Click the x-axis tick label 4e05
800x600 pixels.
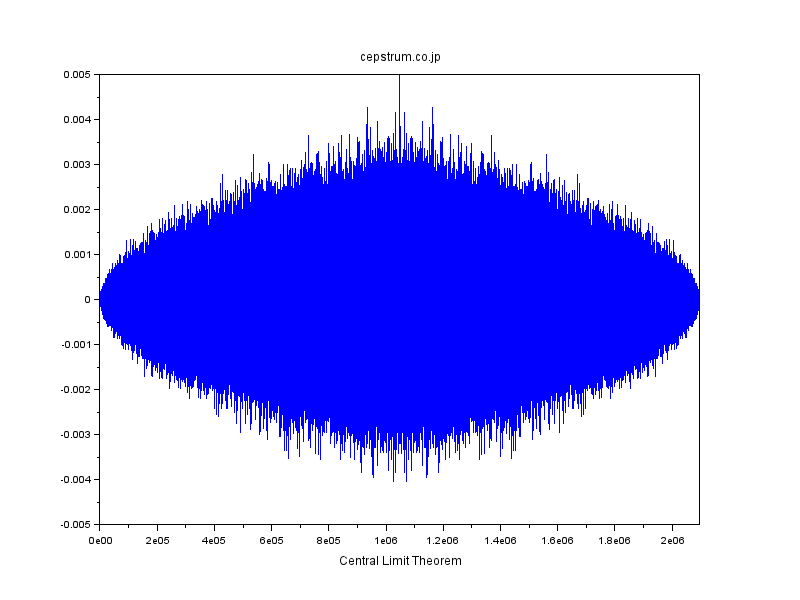[214, 540]
